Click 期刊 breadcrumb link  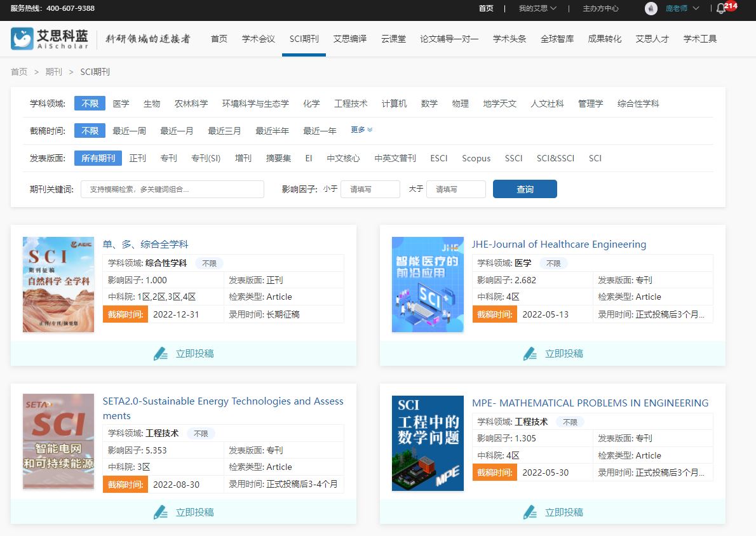(53, 72)
